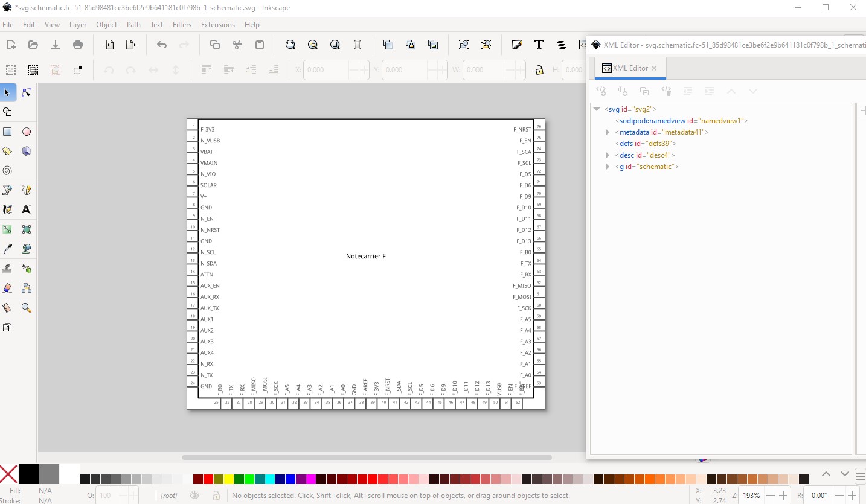
Task: Open Fill and Stroke dialog icon
Action: click(x=517, y=45)
